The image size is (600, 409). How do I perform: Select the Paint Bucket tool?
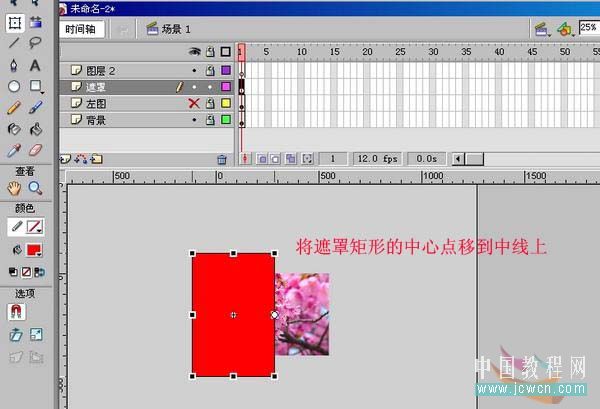tap(36, 129)
